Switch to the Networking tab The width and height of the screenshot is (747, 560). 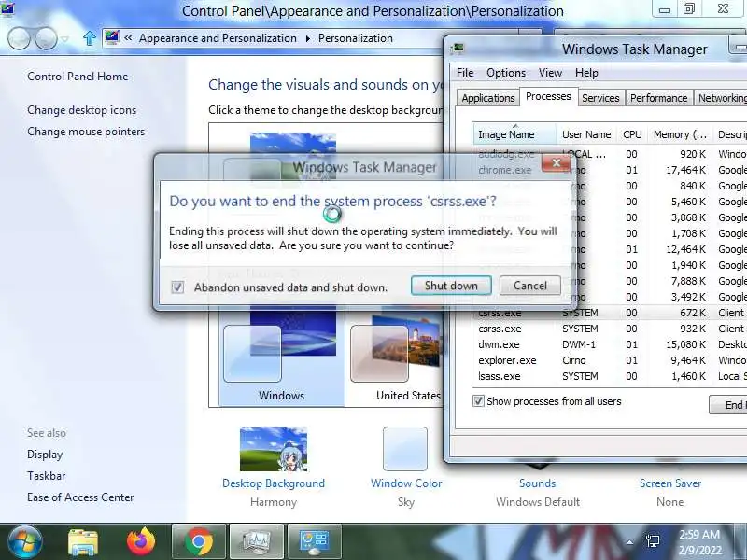721,98
